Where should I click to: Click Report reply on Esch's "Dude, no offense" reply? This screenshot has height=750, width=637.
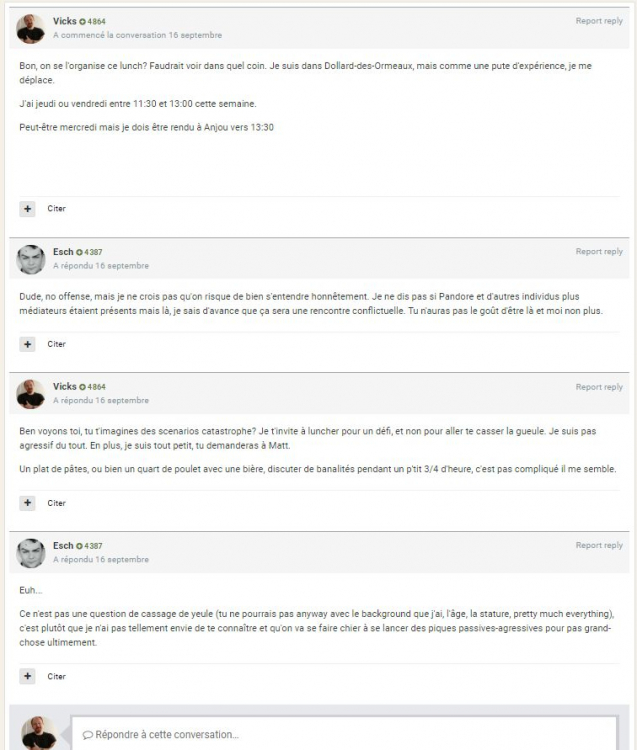tap(598, 252)
